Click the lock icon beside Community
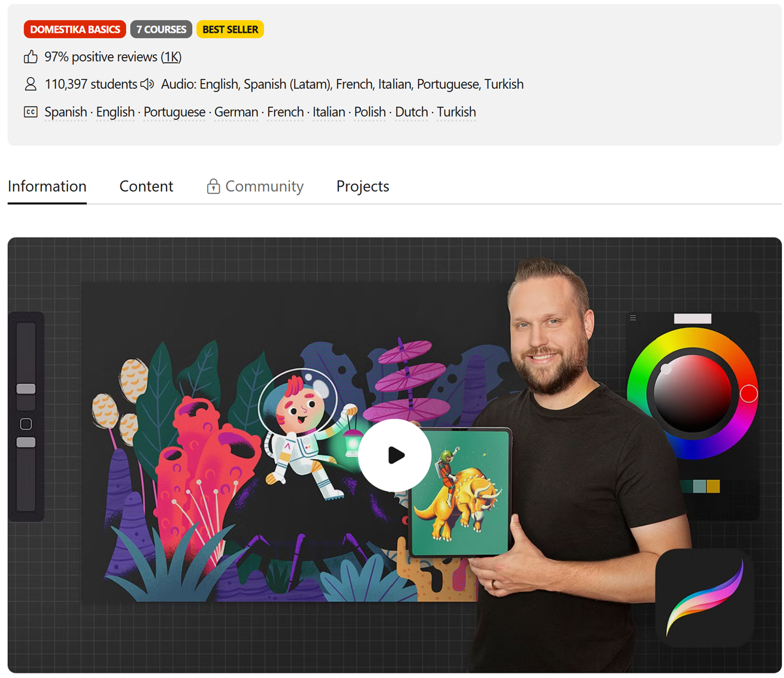This screenshot has width=784, height=678. (x=213, y=186)
